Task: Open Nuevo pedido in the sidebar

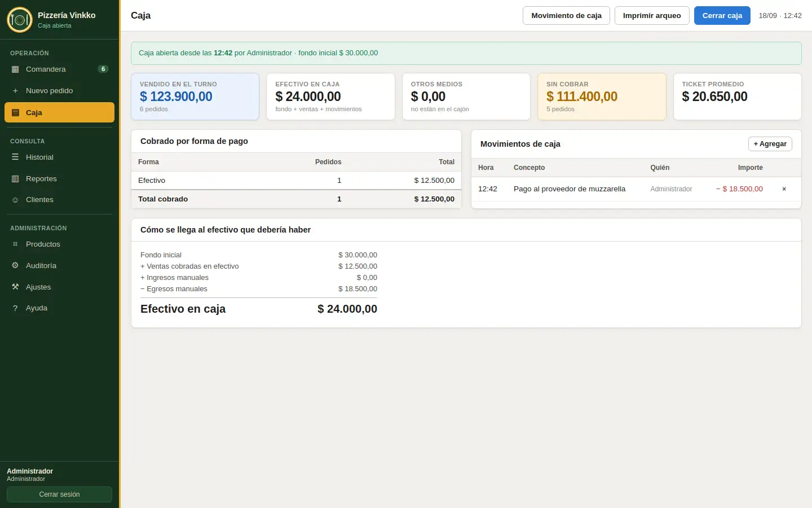Action: click(x=59, y=91)
